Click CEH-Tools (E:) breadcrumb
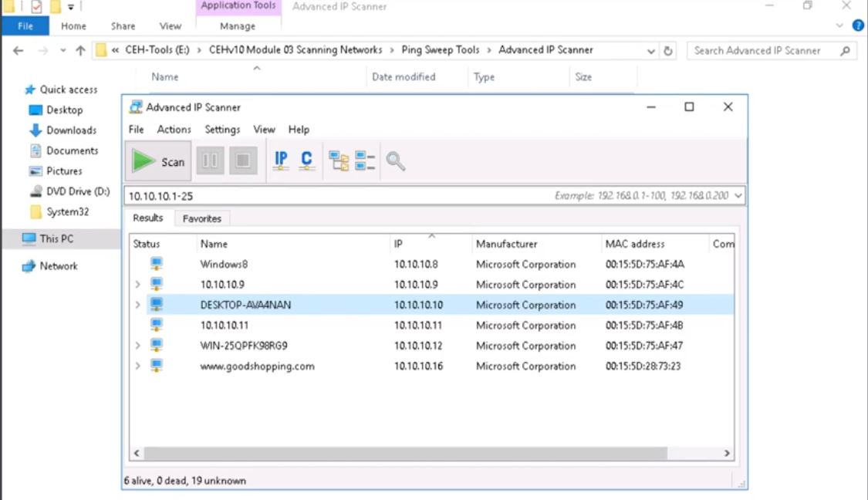Viewport: 868px width, 500px height. pyautogui.click(x=157, y=50)
